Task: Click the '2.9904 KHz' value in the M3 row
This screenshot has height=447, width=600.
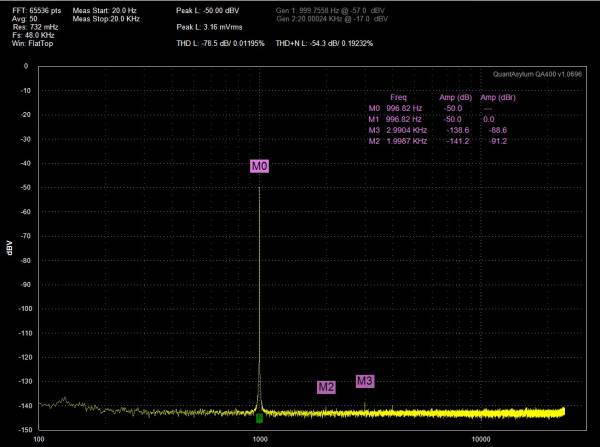Action: [406, 131]
